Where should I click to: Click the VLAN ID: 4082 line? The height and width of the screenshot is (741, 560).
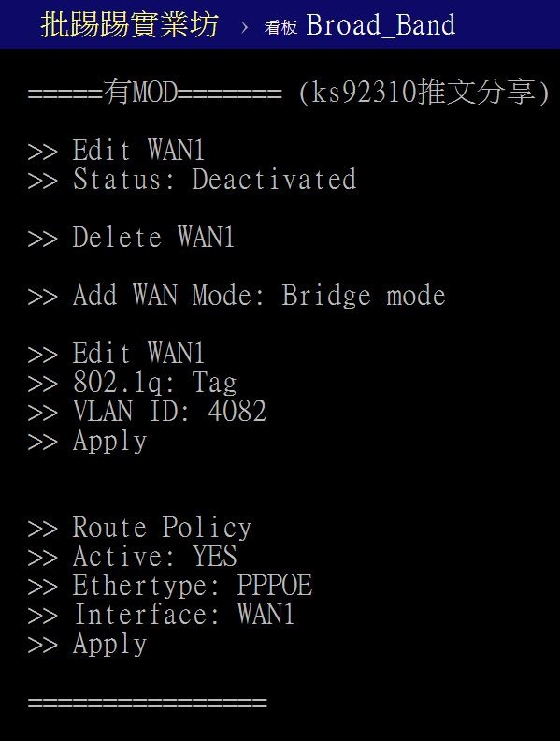[x=148, y=412]
